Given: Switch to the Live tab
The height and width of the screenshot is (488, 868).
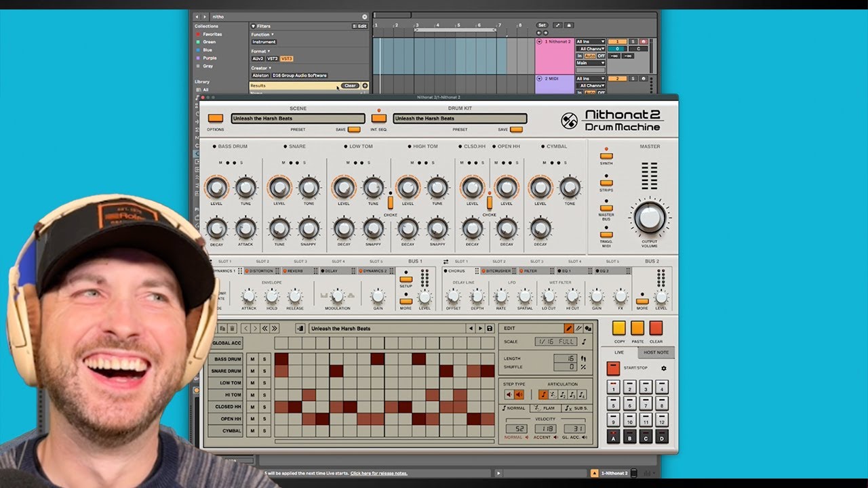Looking at the screenshot, I should click(619, 352).
